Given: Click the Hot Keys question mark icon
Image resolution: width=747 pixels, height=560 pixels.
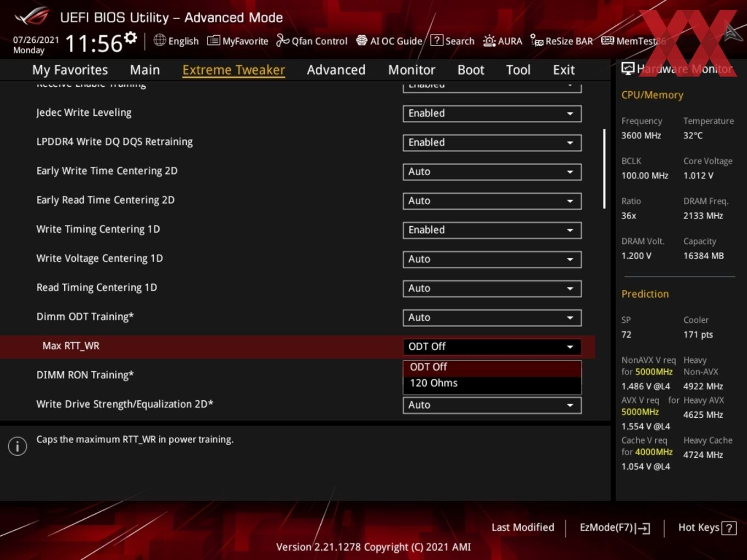Looking at the screenshot, I should pos(729,528).
